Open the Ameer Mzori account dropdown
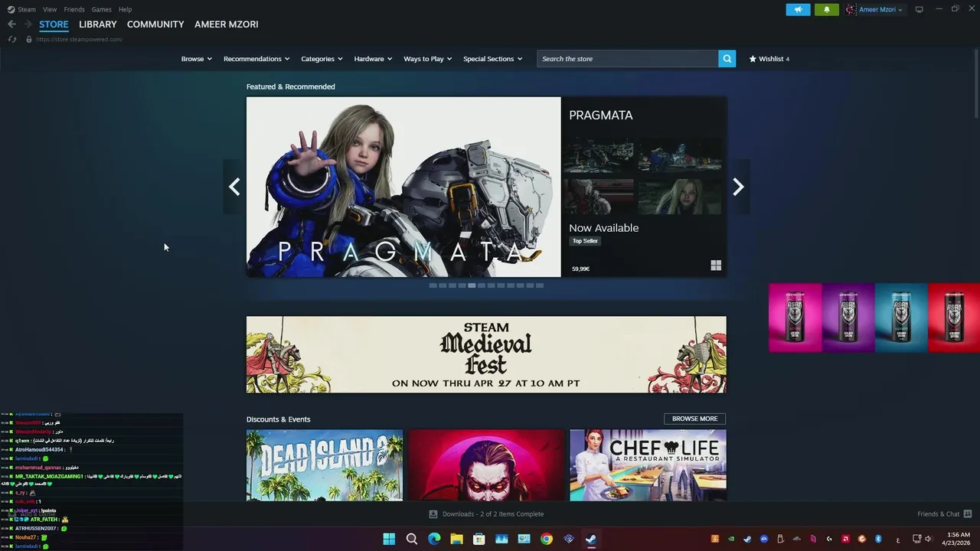Viewport: 980px width, 551px height. pos(881,9)
